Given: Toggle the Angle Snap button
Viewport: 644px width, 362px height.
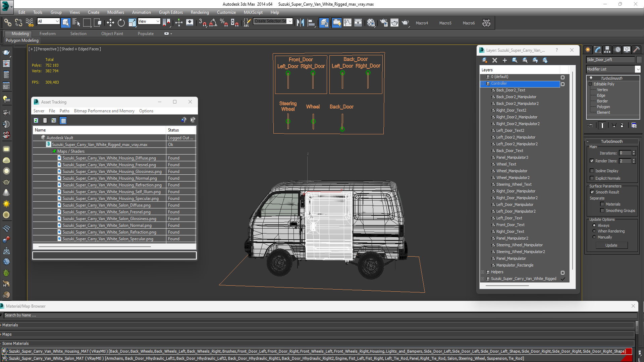Looking at the screenshot, I should (x=213, y=23).
